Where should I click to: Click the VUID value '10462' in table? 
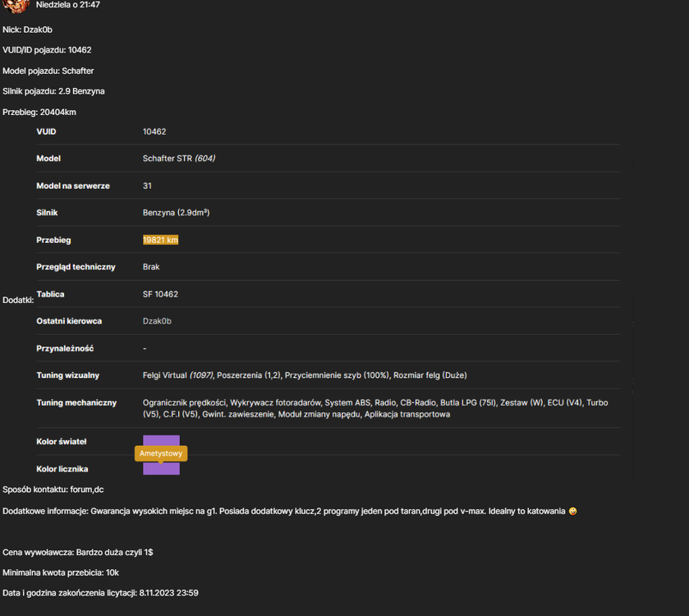[x=154, y=131]
